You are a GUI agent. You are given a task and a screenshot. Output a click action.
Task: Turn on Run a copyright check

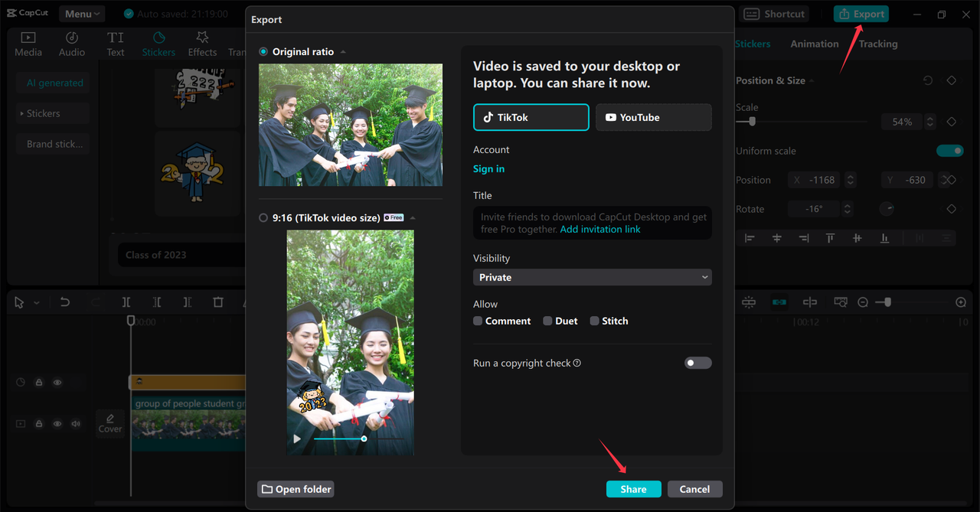click(x=697, y=363)
